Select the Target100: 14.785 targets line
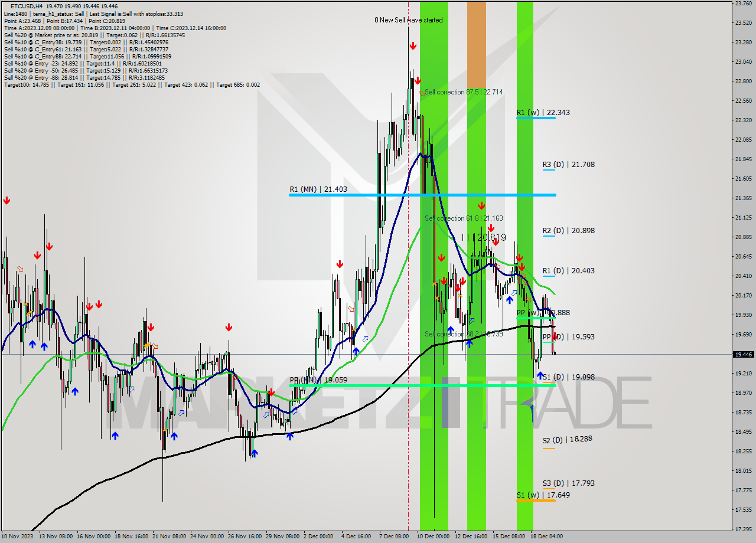 132,84
